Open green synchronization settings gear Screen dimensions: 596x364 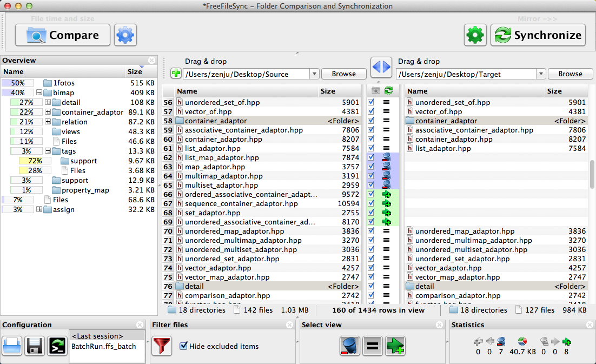pos(475,36)
